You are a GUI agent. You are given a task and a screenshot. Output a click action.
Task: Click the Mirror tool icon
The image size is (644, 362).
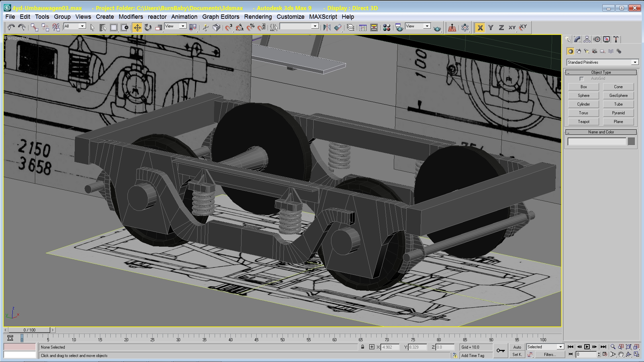(x=327, y=27)
